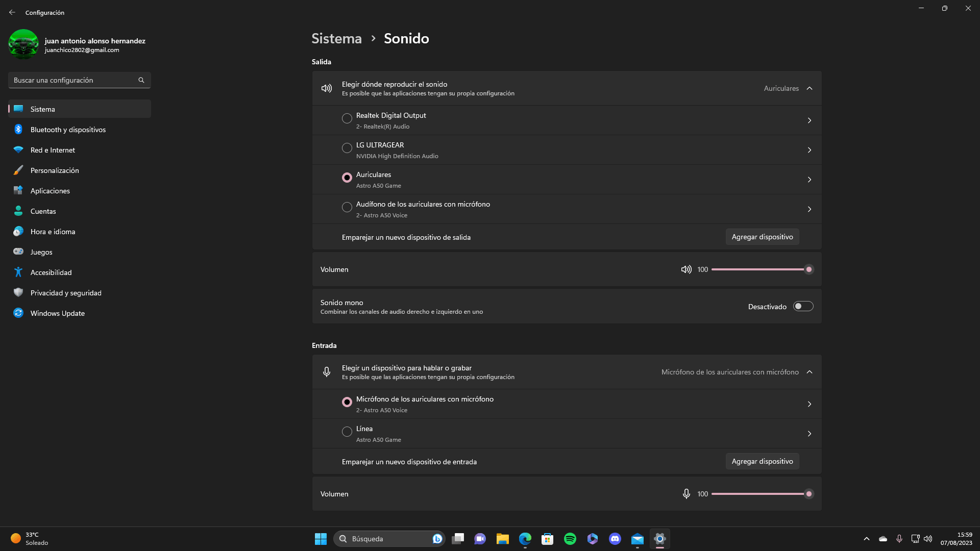This screenshot has height=551, width=980.
Task: Open Bluetooth y dispositivos settings
Action: [68, 130]
